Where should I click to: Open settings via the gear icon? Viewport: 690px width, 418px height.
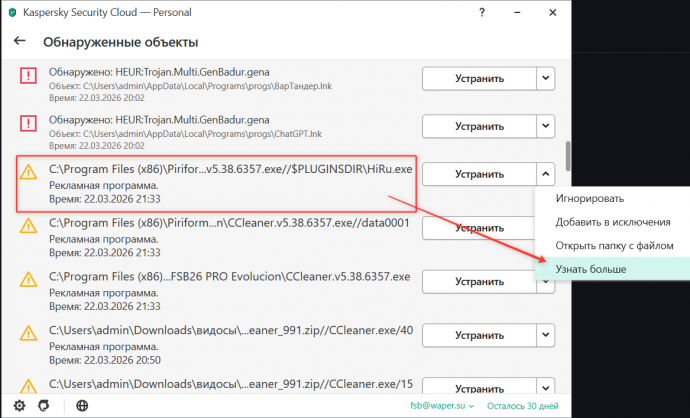click(x=19, y=406)
